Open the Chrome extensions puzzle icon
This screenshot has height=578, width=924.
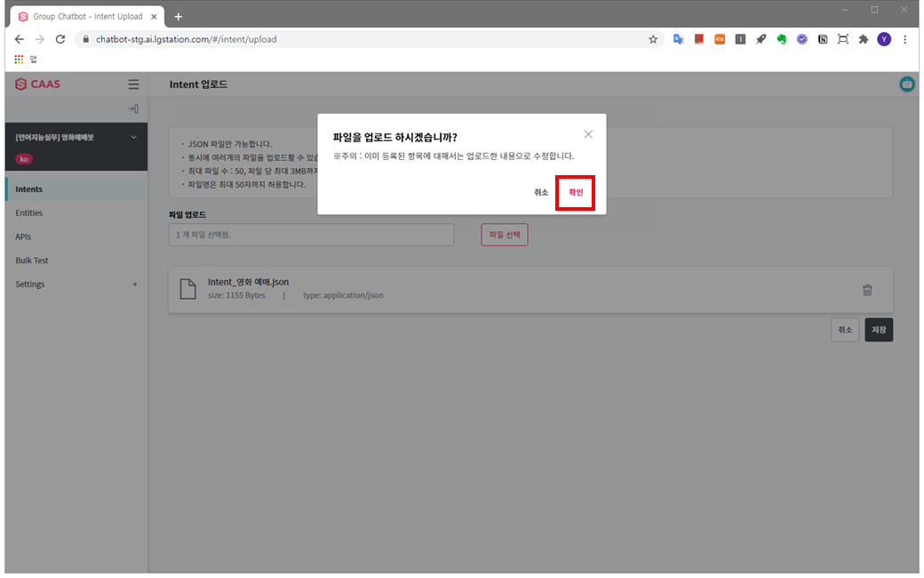tap(863, 39)
